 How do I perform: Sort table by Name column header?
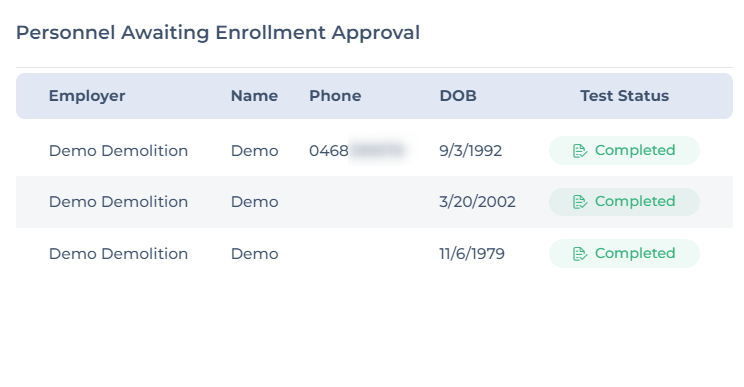(254, 96)
